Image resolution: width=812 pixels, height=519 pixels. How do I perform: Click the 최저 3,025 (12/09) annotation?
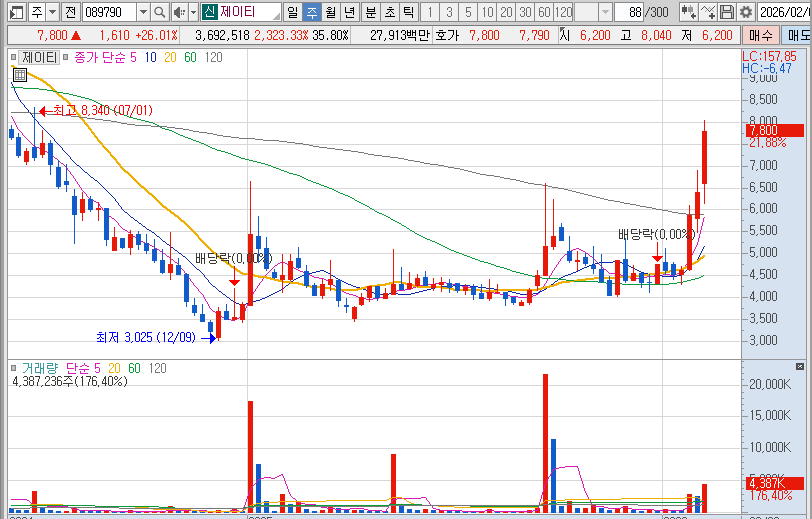click(x=146, y=337)
